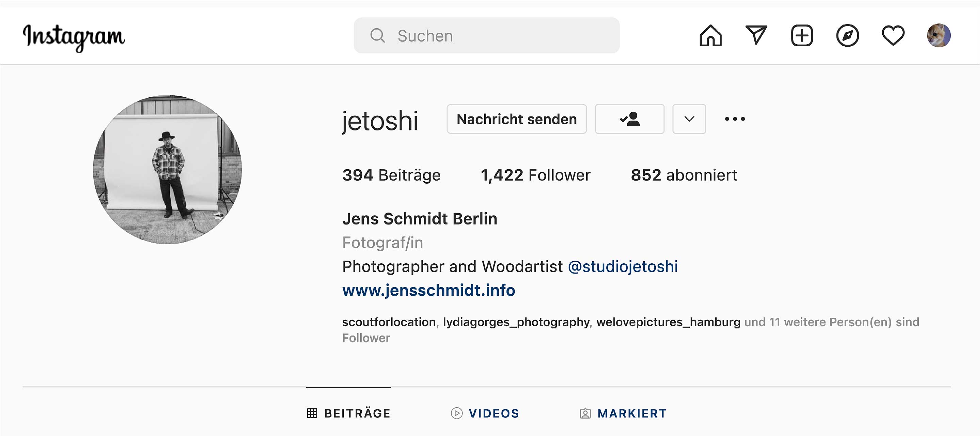Open the www.jensschmidt.info link
Viewport: 980px width, 436px height.
click(428, 291)
